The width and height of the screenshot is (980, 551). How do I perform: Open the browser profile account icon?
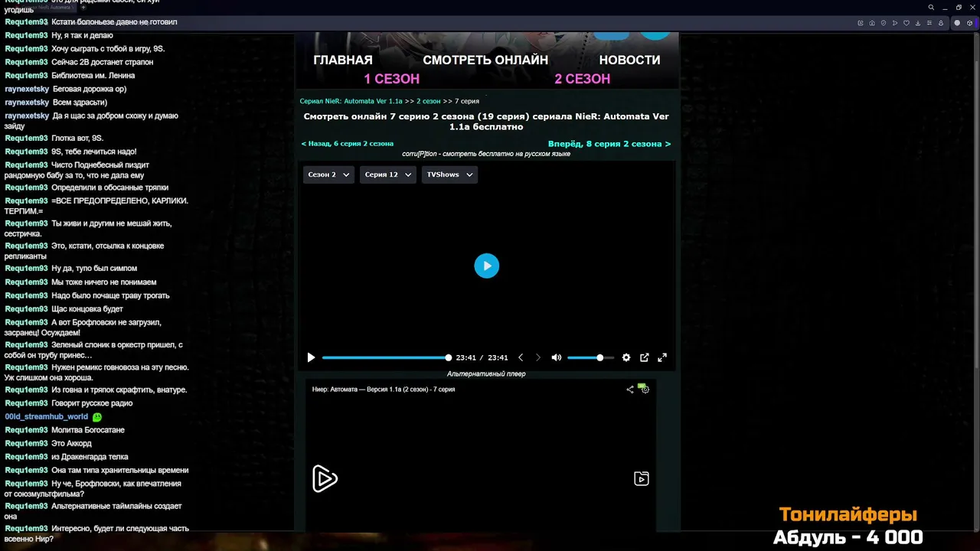941,23
